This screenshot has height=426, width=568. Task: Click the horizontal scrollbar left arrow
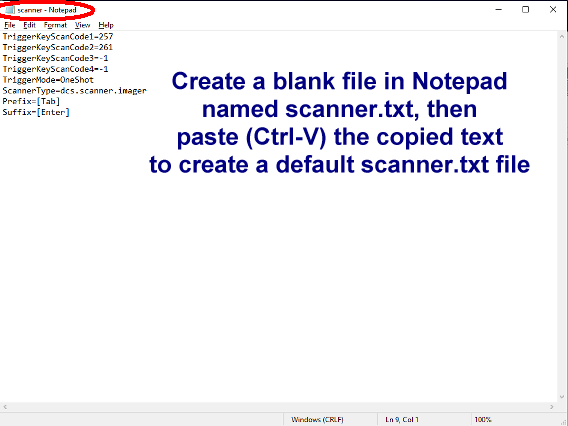coord(5,407)
